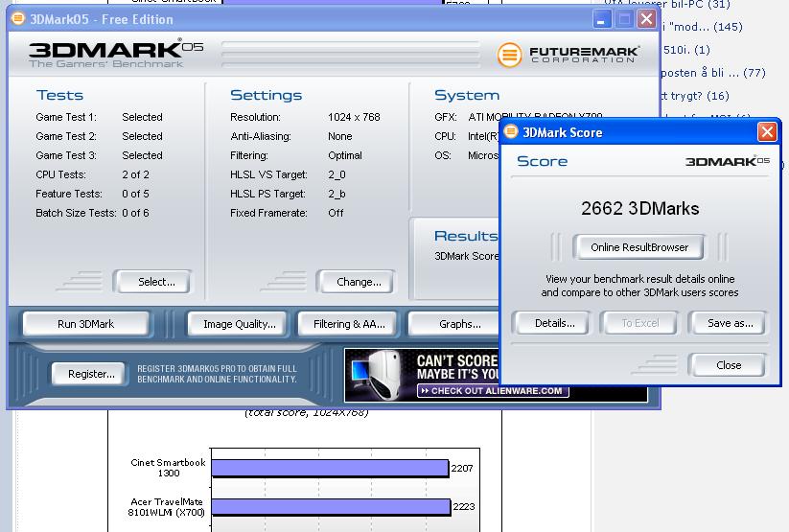Click the 3DMark Score title bar icon
Screen dimensions: 789x532
(511, 132)
